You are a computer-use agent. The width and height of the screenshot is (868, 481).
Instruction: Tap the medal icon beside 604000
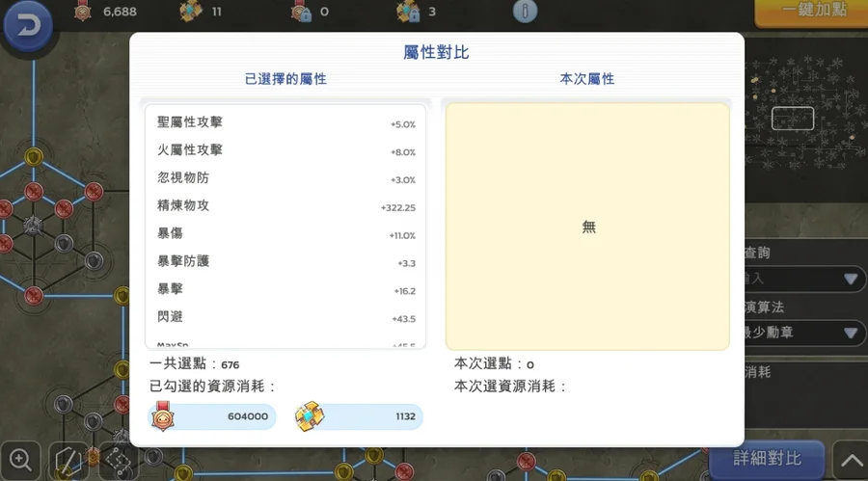pyautogui.click(x=163, y=416)
